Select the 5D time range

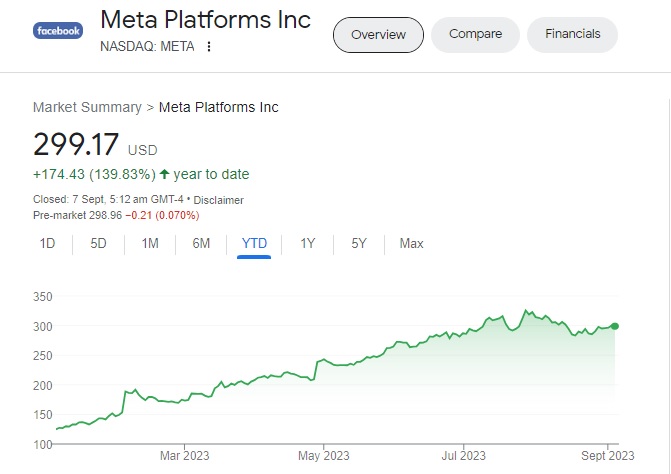click(x=98, y=243)
